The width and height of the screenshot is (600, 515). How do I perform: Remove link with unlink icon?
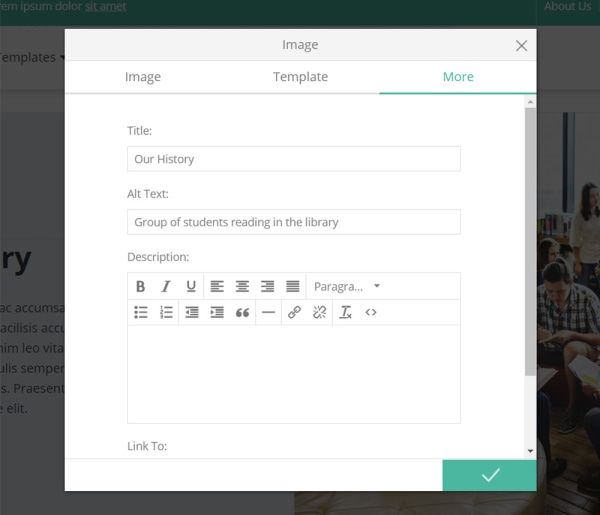click(x=320, y=312)
